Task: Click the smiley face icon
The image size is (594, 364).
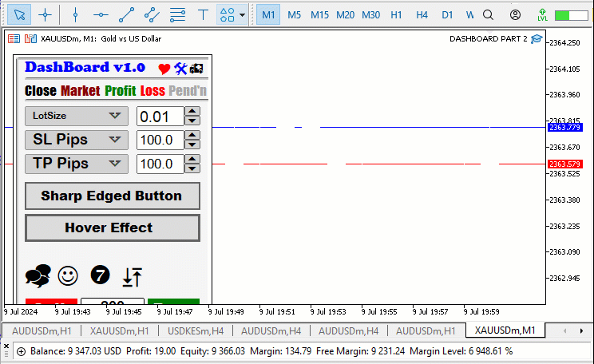Action: pyautogui.click(x=68, y=275)
